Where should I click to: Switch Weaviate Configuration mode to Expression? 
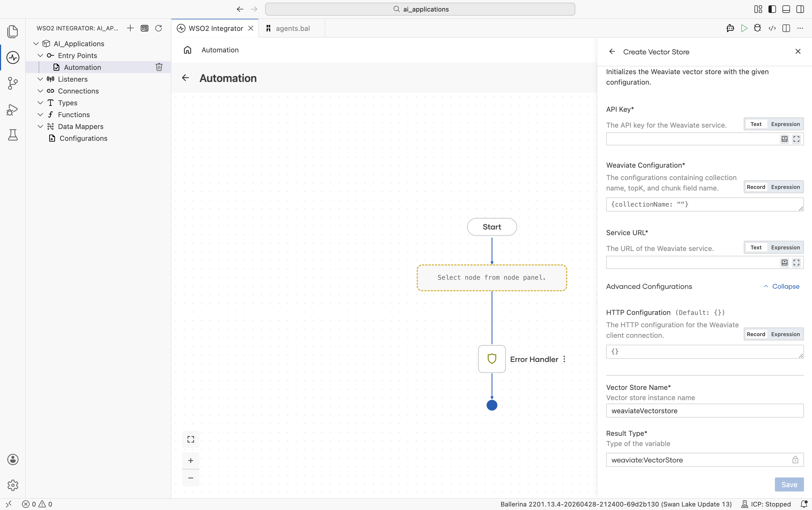point(785,187)
